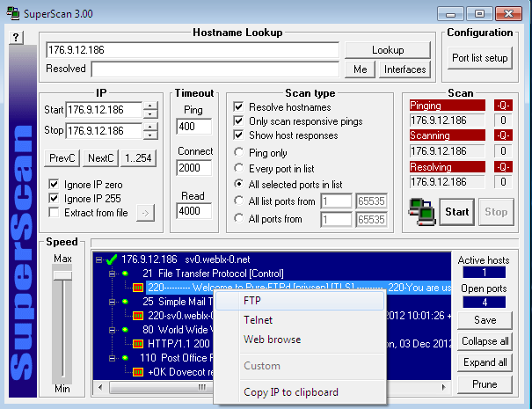Click the green dot for port 21 FTP

pyautogui.click(x=125, y=274)
